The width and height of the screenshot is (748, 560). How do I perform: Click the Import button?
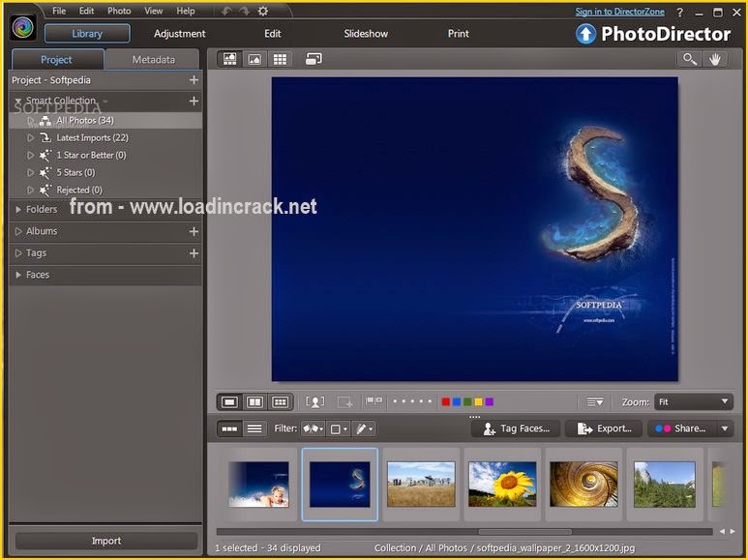click(105, 541)
